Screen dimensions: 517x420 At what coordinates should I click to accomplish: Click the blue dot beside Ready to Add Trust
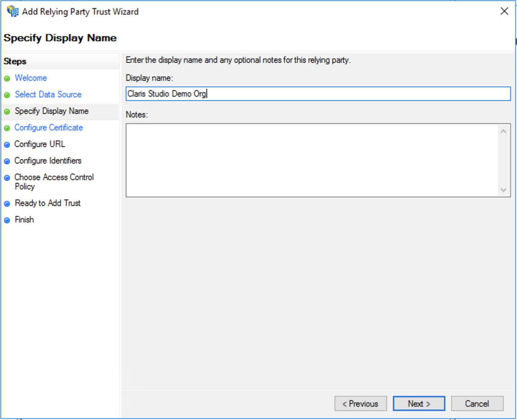click(7, 204)
